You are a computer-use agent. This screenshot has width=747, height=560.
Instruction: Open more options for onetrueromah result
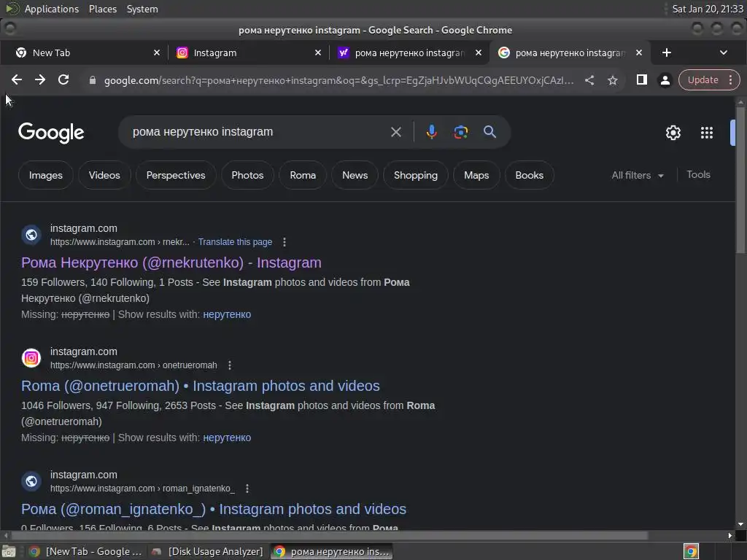230,365
